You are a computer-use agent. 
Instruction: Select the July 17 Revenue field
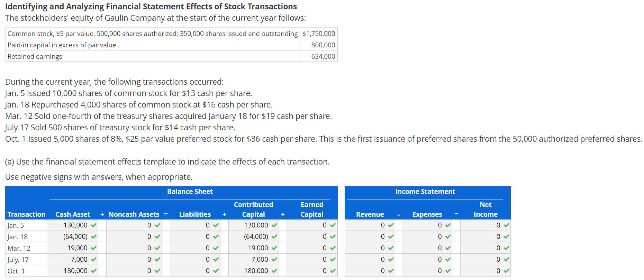[370, 259]
